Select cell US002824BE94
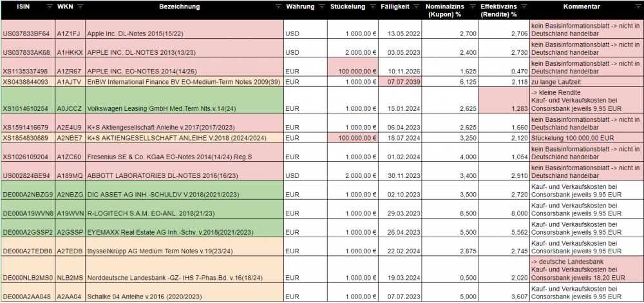644x303 pixels. [x=28, y=171]
